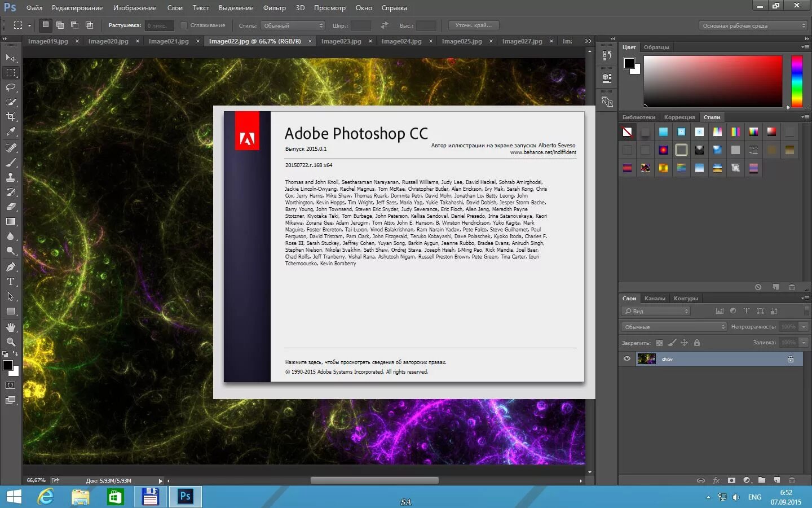The image size is (812, 508).
Task: Hide the Фон layer eye icon
Action: coord(627,359)
